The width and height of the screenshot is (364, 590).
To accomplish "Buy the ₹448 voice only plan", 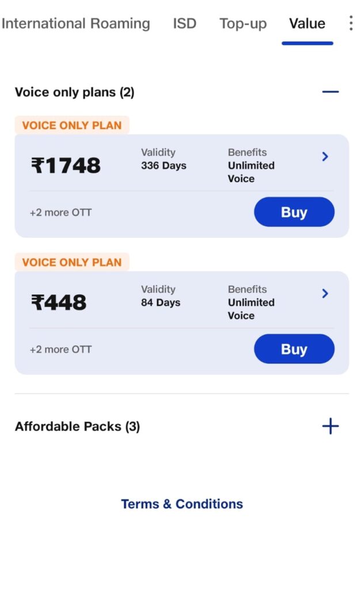I will pyautogui.click(x=294, y=349).
